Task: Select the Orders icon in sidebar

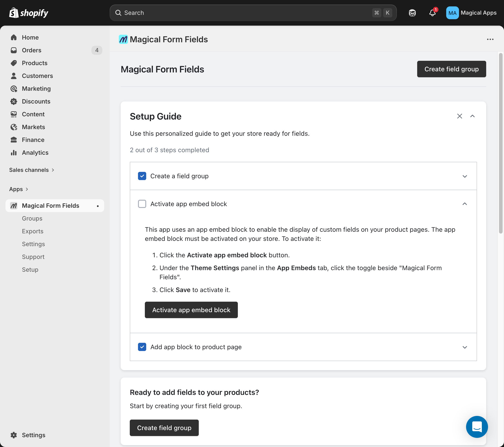Action: pos(14,50)
